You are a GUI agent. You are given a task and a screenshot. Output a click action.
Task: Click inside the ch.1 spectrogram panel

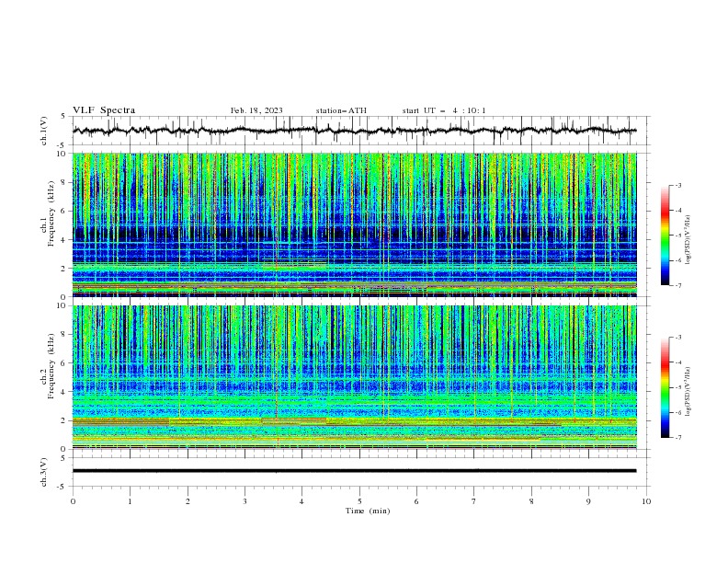click(x=355, y=224)
